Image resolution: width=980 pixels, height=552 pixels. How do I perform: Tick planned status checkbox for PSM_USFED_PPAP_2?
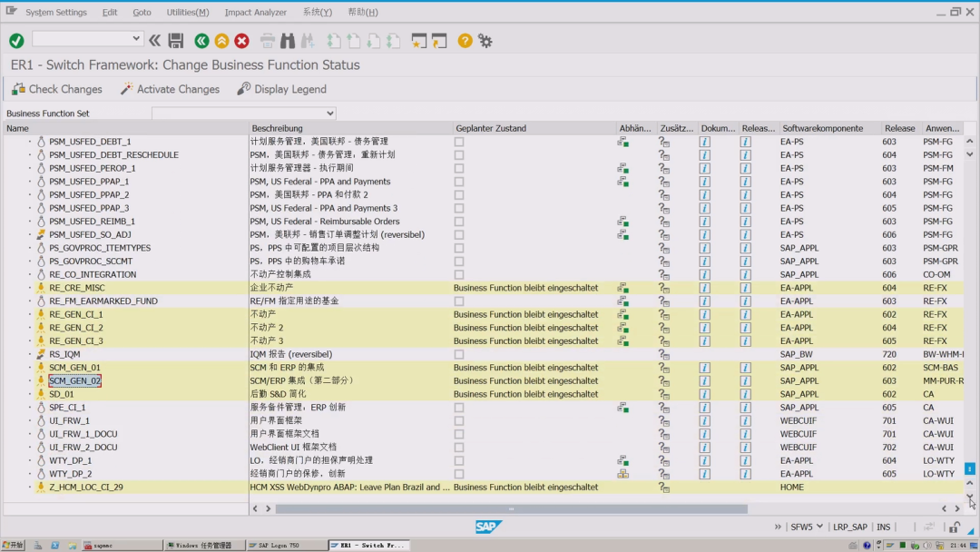tap(459, 195)
